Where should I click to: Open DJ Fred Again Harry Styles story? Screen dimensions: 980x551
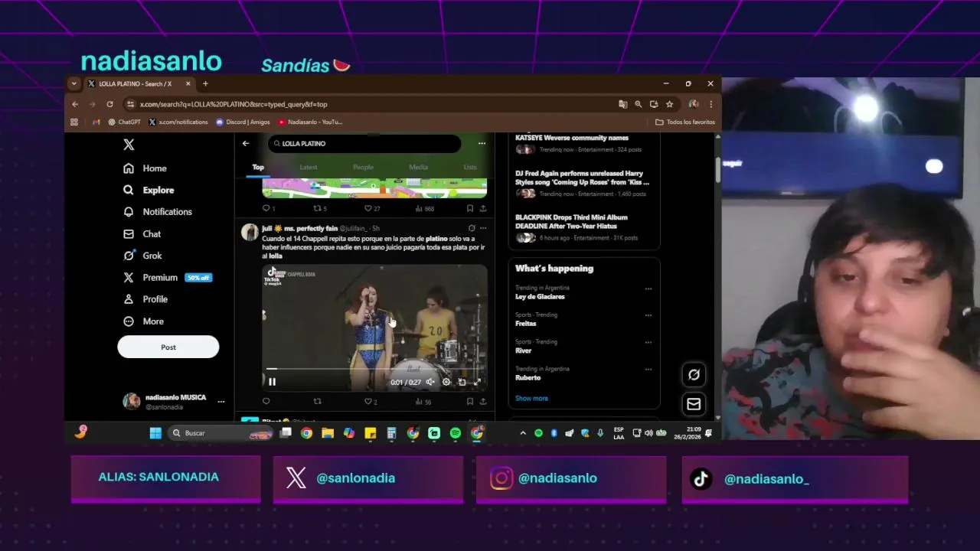pyautogui.click(x=582, y=178)
